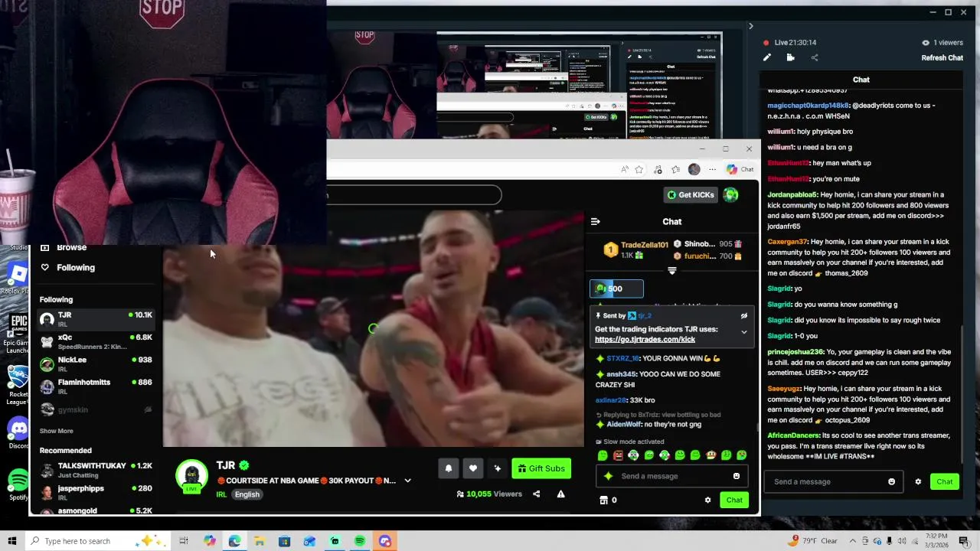
Task: Click the share icon beside camera icon
Action: tap(814, 57)
